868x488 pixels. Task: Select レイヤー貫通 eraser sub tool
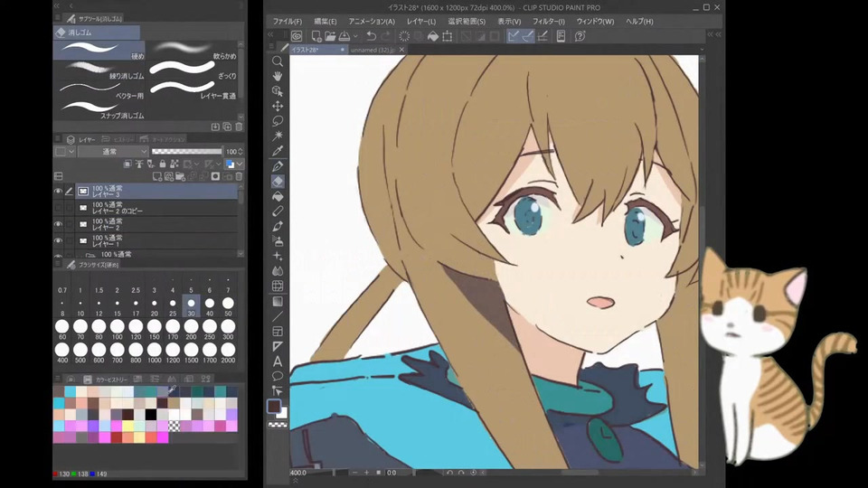192,89
